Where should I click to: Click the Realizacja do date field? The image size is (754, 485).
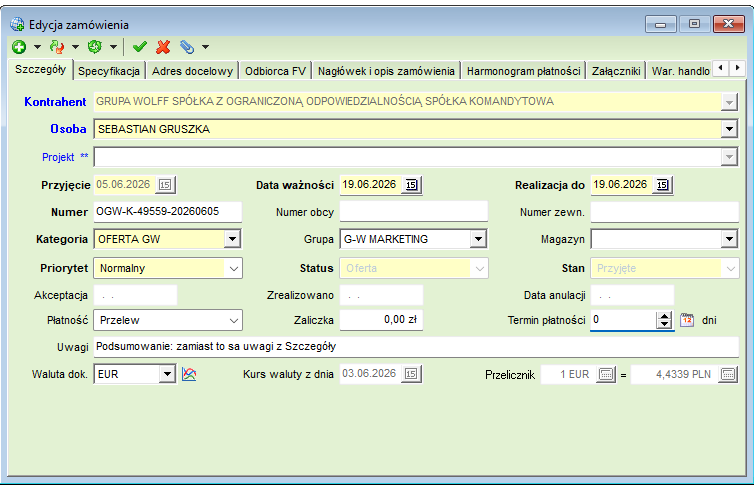[622, 185]
